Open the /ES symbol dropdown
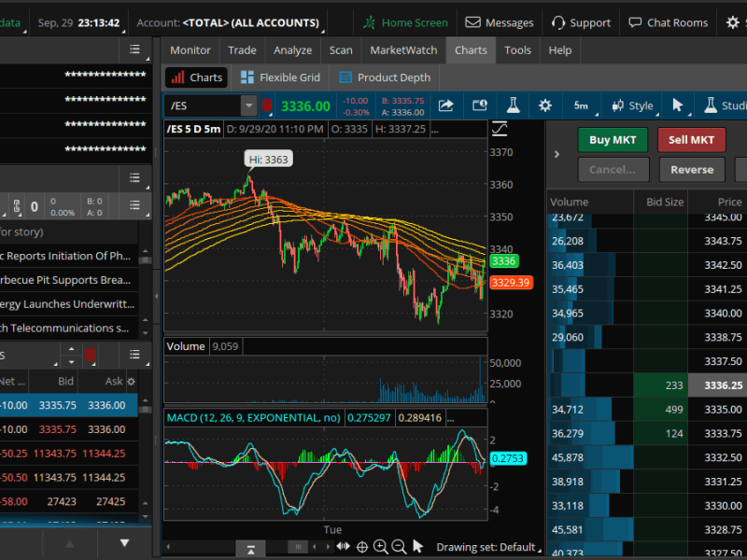Screen dimensions: 747x560 pyautogui.click(x=248, y=106)
